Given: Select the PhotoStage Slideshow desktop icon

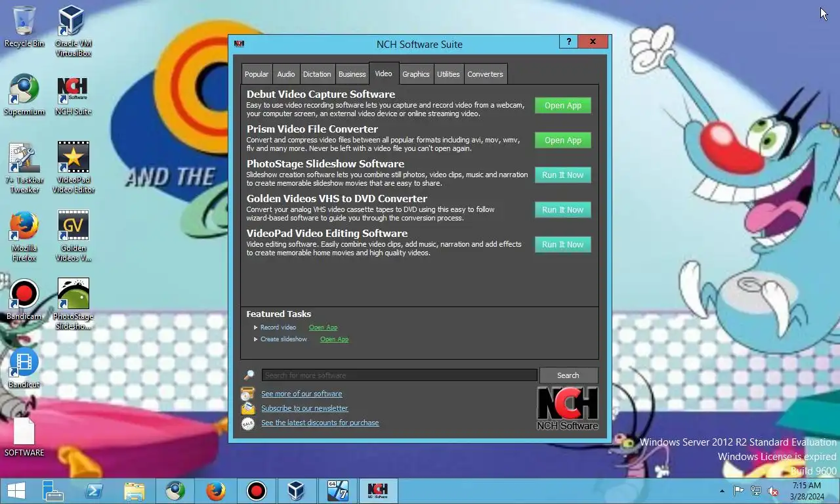Looking at the screenshot, I should pyautogui.click(x=73, y=304).
